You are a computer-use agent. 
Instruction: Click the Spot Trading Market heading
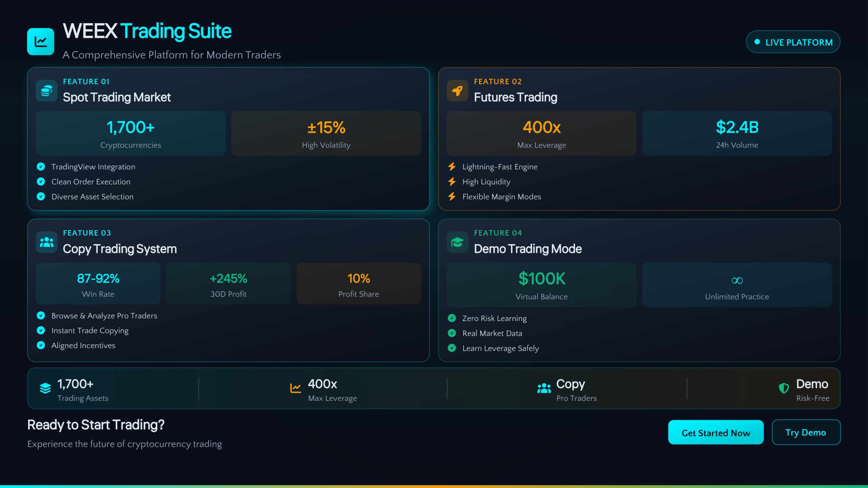click(117, 98)
